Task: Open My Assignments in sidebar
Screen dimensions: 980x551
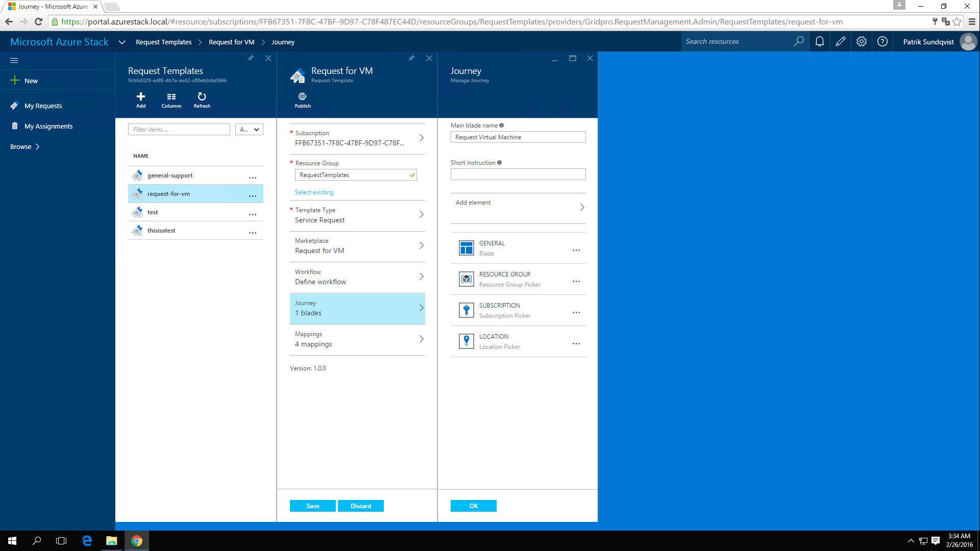Action: pos(48,126)
